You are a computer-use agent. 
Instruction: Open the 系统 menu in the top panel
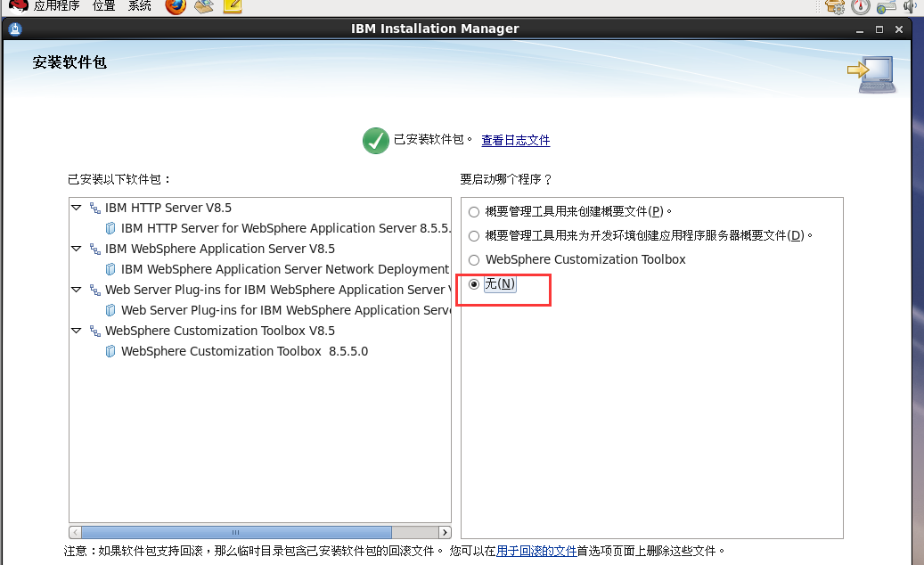tap(140, 6)
